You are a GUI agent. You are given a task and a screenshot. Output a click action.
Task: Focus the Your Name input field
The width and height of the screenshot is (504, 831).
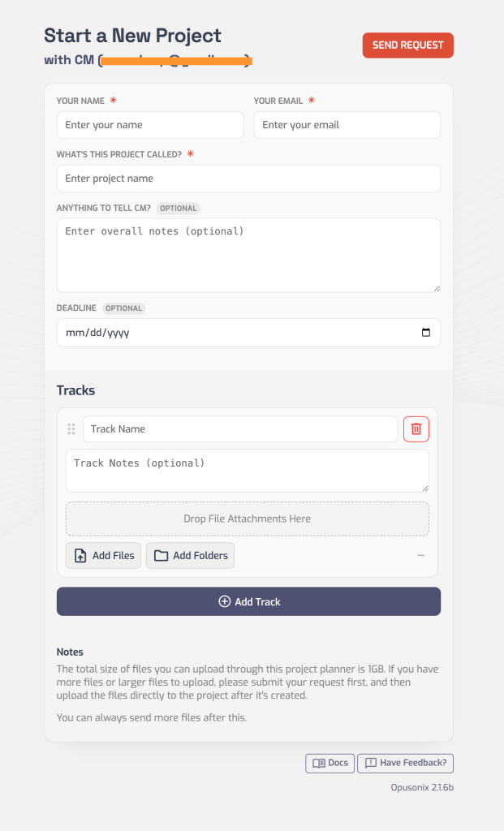[x=150, y=125]
